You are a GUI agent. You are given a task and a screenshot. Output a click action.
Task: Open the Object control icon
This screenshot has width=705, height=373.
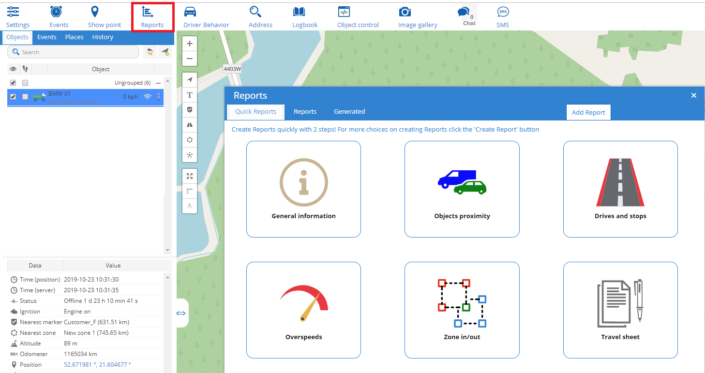(344, 12)
